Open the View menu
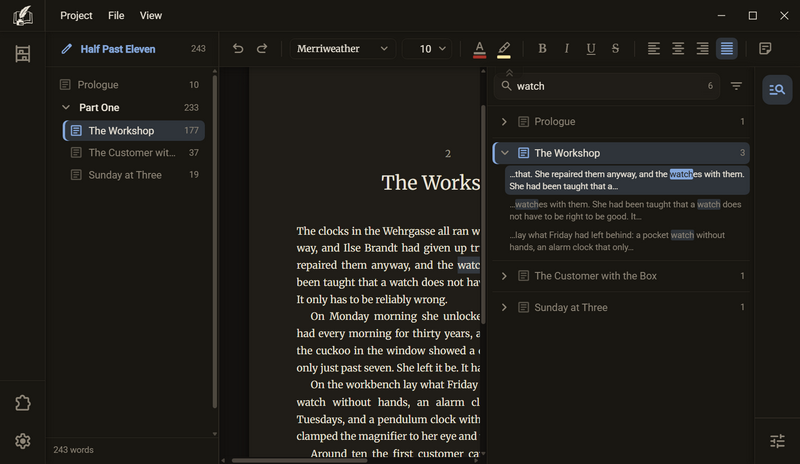This screenshot has height=464, width=800. tap(151, 15)
